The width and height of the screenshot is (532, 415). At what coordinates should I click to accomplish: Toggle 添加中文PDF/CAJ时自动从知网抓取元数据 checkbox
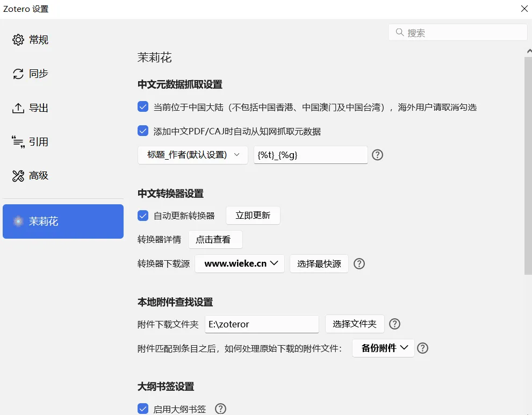pos(143,131)
